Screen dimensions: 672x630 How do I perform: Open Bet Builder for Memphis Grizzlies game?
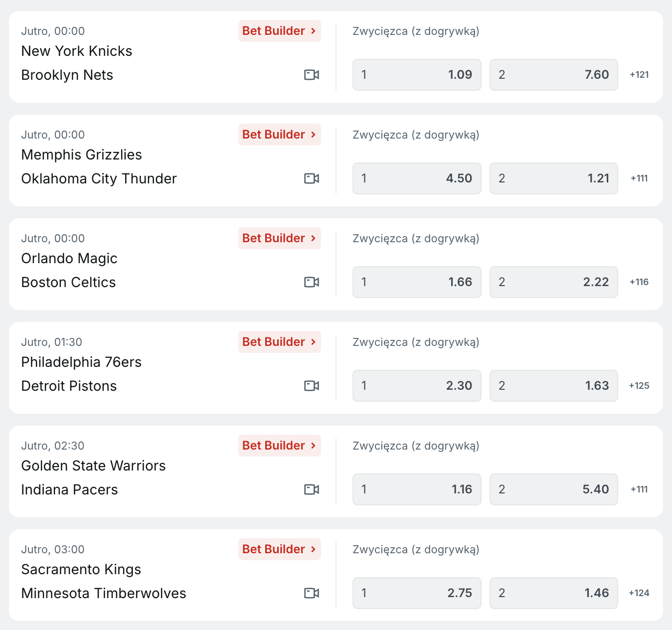[x=279, y=135]
